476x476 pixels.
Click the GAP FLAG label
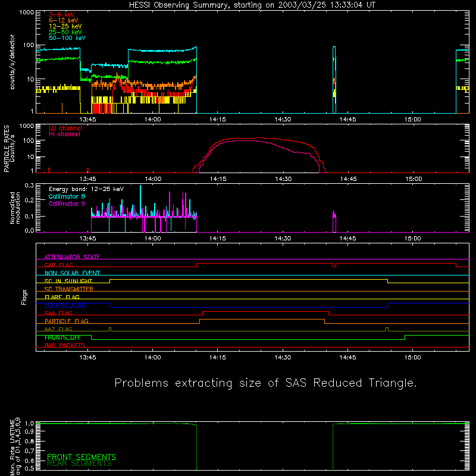(x=58, y=265)
